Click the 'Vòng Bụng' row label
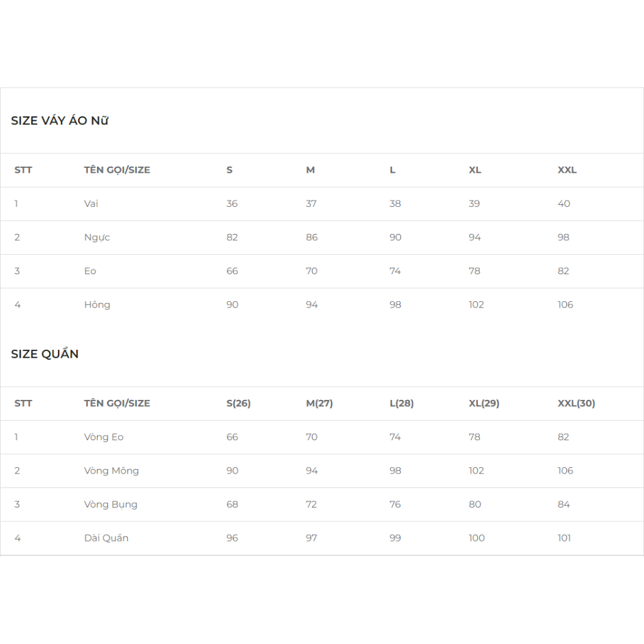The height and width of the screenshot is (644, 644). click(x=111, y=504)
